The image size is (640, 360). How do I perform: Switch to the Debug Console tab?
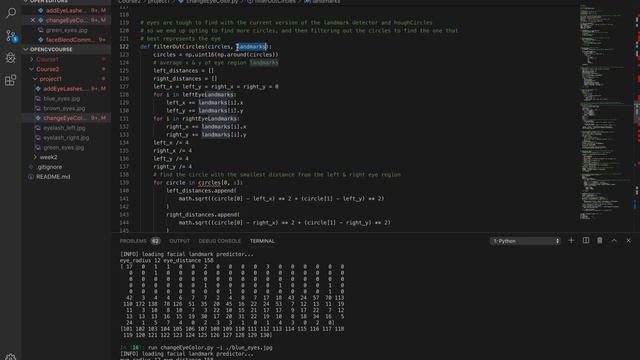220,241
